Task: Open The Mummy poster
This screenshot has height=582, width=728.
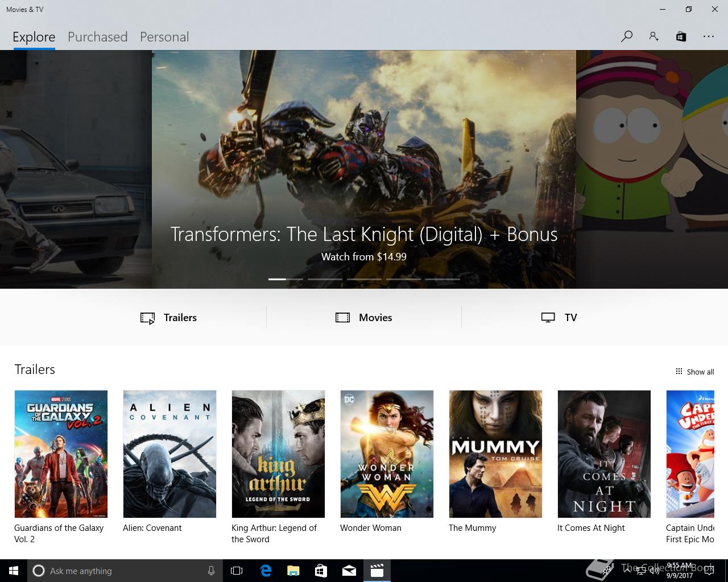Action: pyautogui.click(x=495, y=454)
